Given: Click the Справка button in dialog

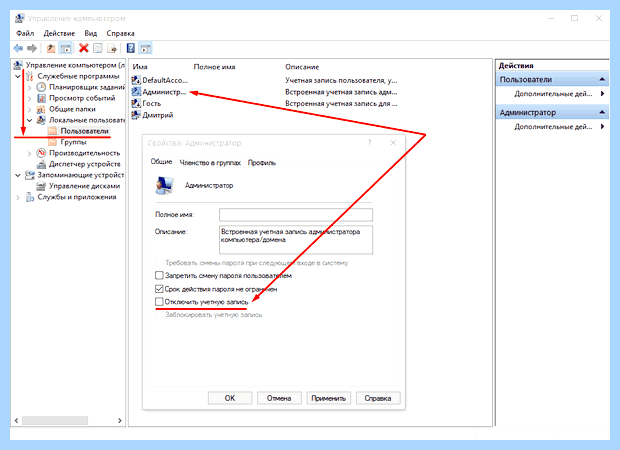Looking at the screenshot, I should pos(378,398).
